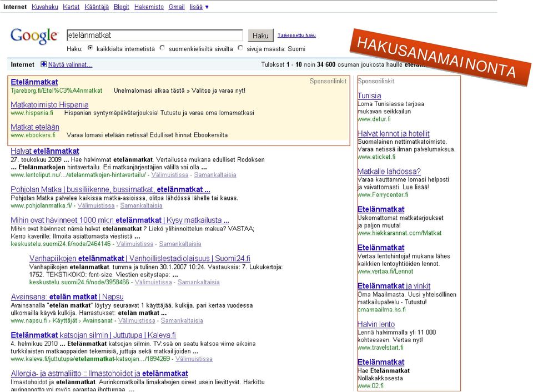Expand Näytä valinnat plus icon
The width and height of the screenshot is (533, 392).
[43, 64]
